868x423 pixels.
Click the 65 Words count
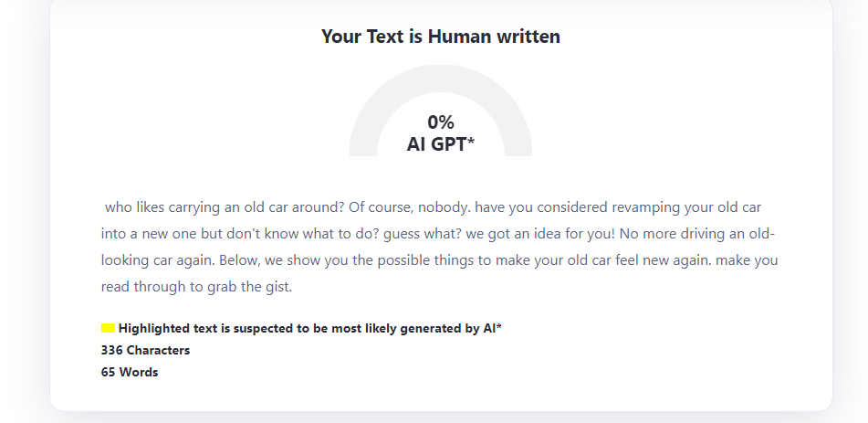pos(130,373)
